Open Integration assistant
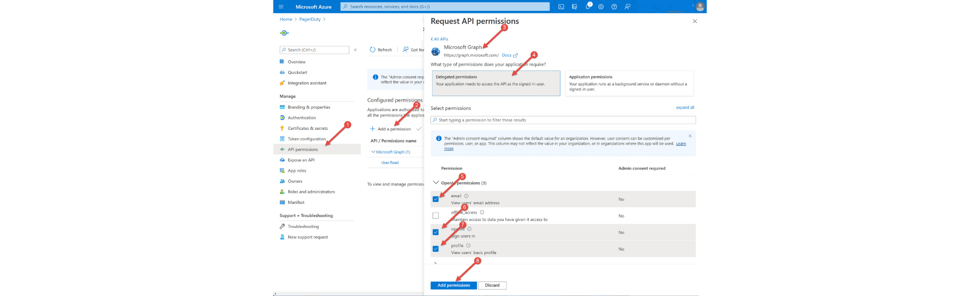Image resolution: width=980 pixels, height=296 pixels. click(307, 83)
